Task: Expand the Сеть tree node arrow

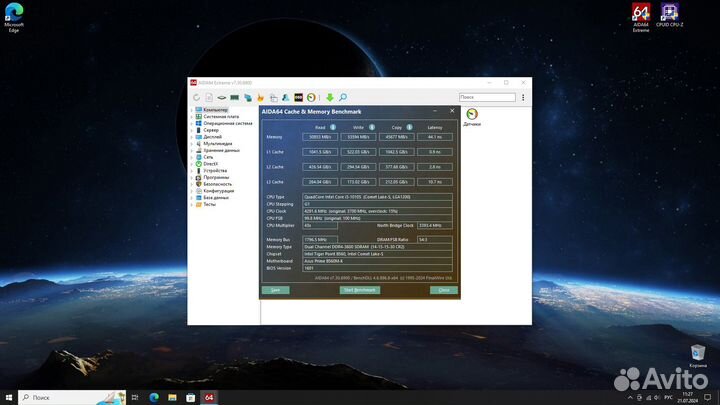Action: [191, 157]
